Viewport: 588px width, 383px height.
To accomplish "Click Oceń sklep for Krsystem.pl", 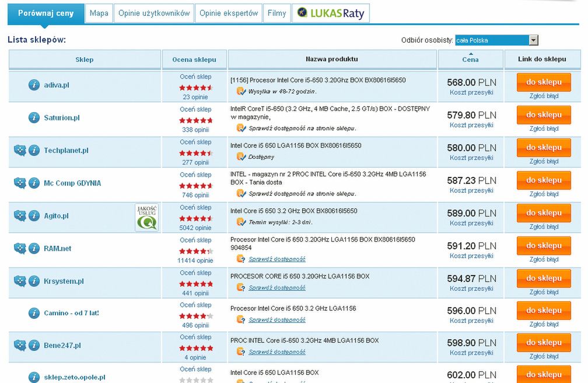I will [195, 273].
